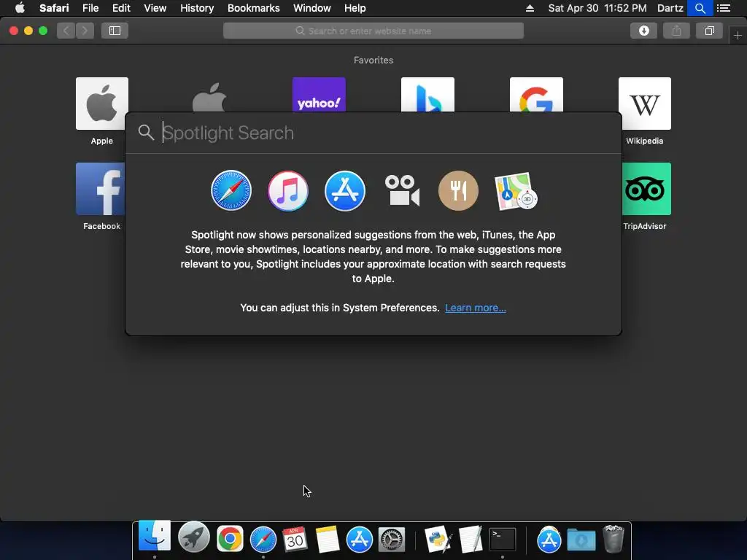Open Python IDLE icon in the Dock
This screenshot has height=560, width=747.
(x=438, y=539)
